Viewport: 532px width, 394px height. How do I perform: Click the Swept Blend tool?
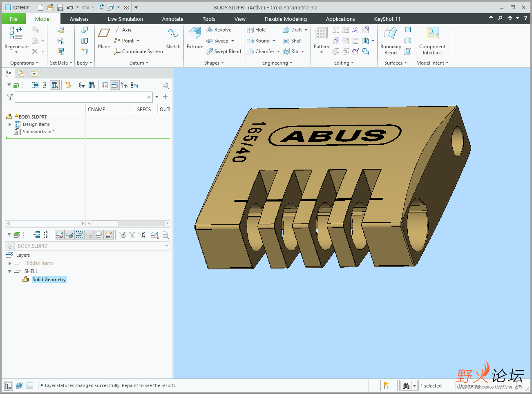click(224, 51)
